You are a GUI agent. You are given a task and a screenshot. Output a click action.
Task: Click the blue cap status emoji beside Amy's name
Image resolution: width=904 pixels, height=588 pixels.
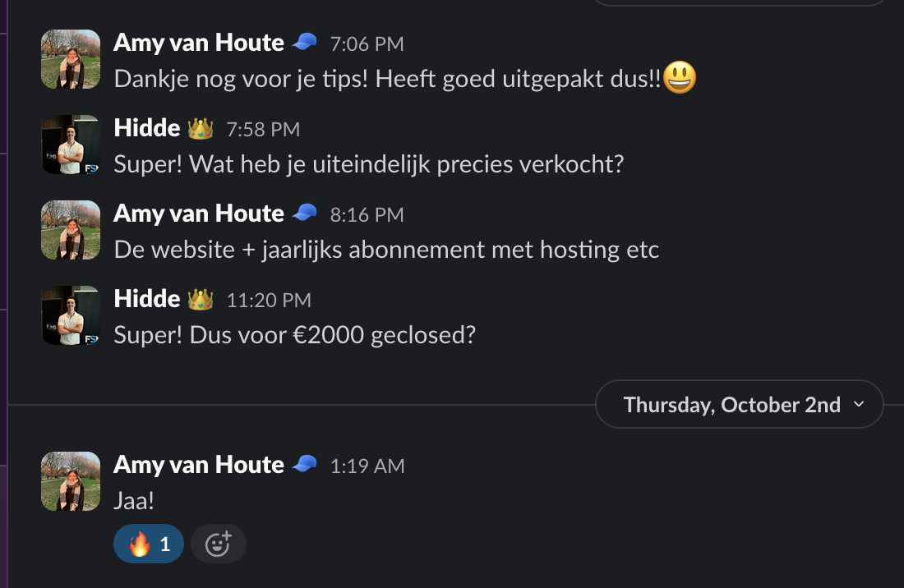[x=303, y=42]
